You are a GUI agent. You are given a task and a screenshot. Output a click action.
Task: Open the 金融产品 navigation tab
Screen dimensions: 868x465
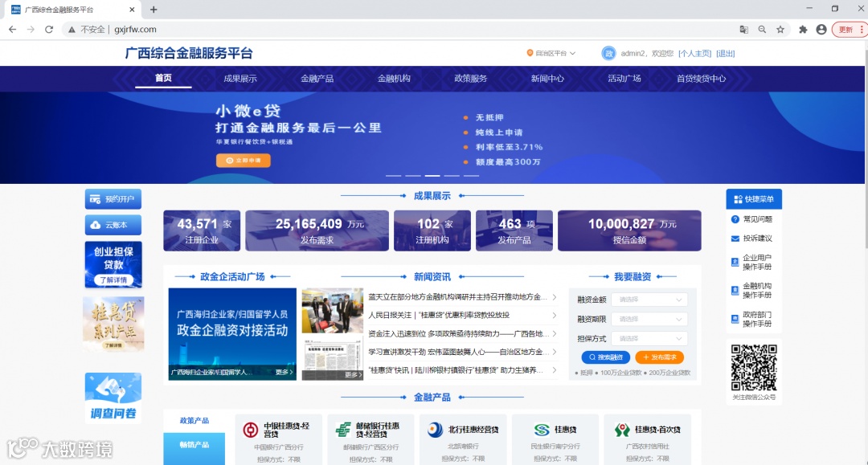[317, 79]
